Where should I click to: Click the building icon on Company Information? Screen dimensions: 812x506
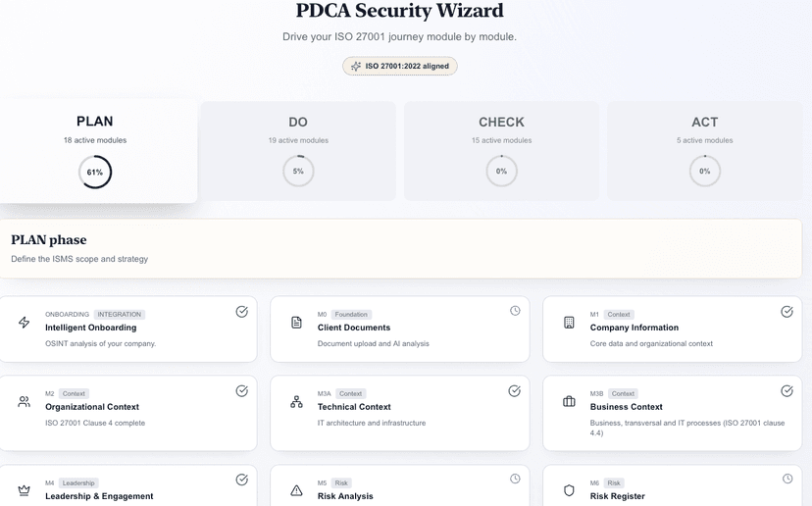click(569, 323)
